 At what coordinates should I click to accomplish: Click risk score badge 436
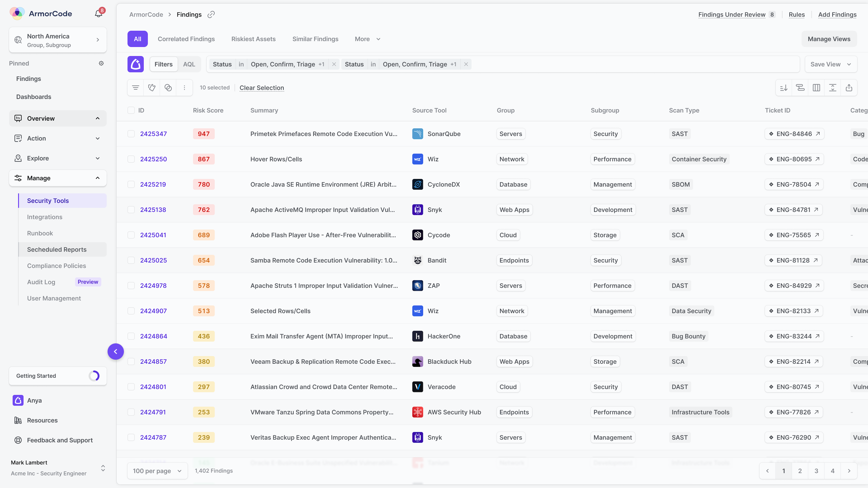pyautogui.click(x=204, y=336)
